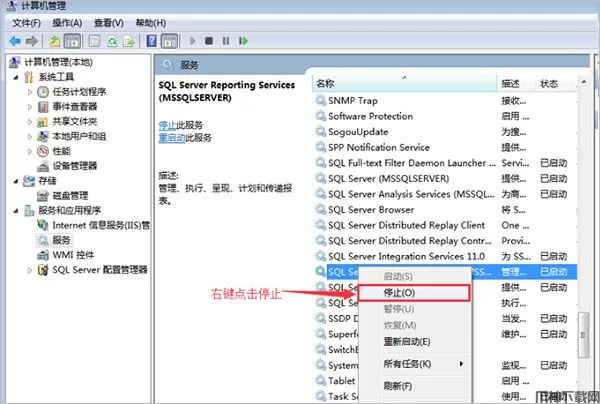The image size is (600, 404).
Task: Expand the 性能 tree node
Action: click(x=29, y=152)
